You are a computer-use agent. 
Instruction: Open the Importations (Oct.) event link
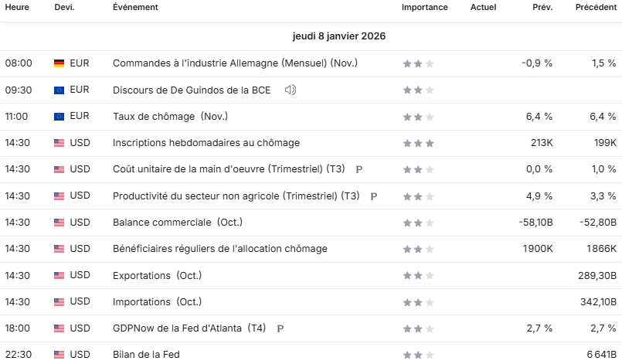click(x=157, y=302)
